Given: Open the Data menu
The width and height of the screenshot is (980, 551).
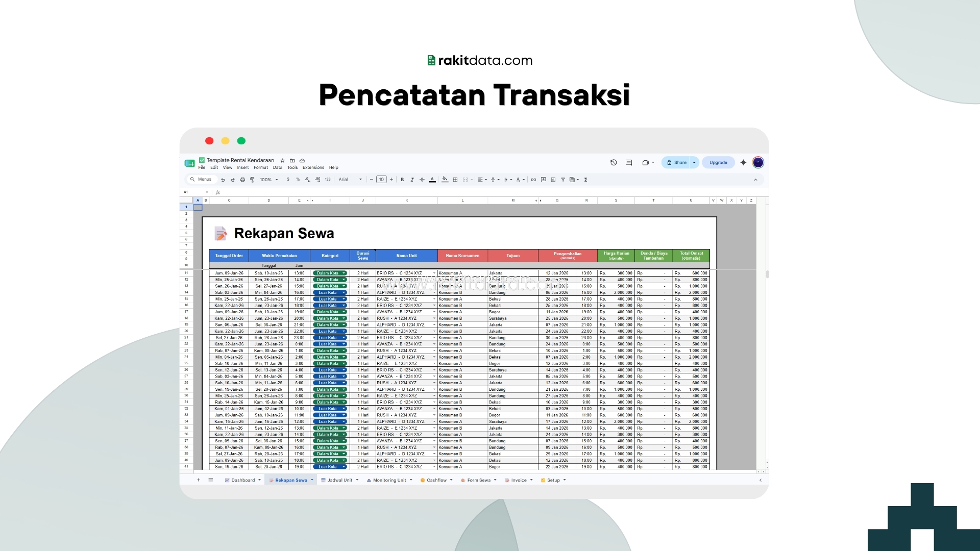Looking at the screenshot, I should pos(278,168).
